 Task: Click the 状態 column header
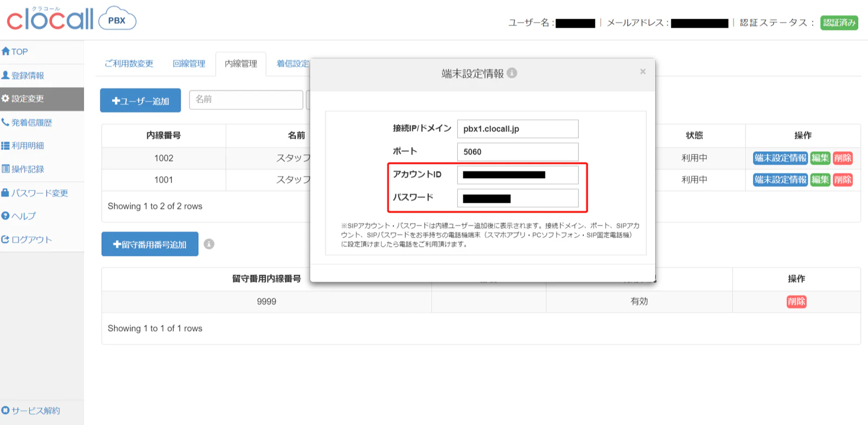(x=694, y=136)
